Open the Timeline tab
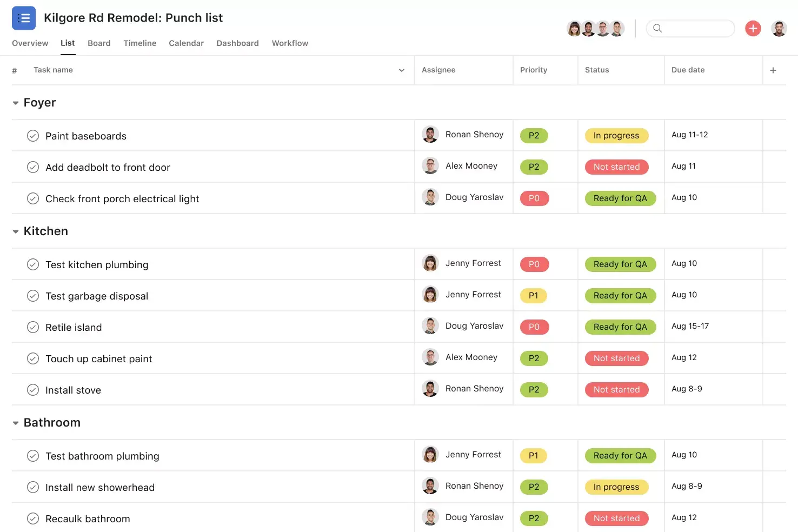Screen dimensions: 798x532 (x=139, y=43)
